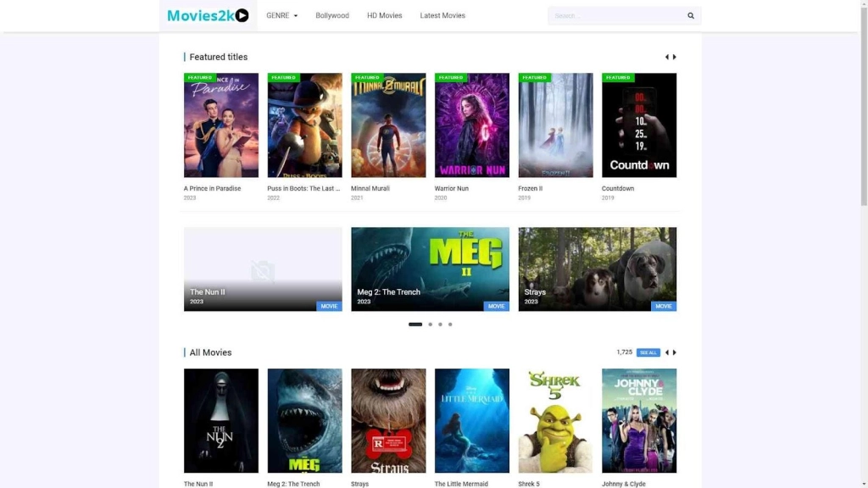This screenshot has height=488, width=868.
Task: Select the third carousel dot
Action: (x=440, y=324)
